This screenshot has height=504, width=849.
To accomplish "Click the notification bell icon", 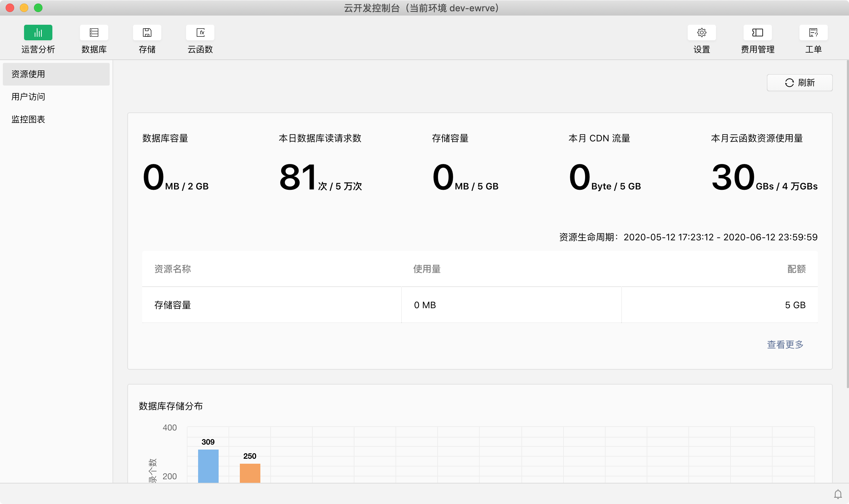I will (x=838, y=494).
